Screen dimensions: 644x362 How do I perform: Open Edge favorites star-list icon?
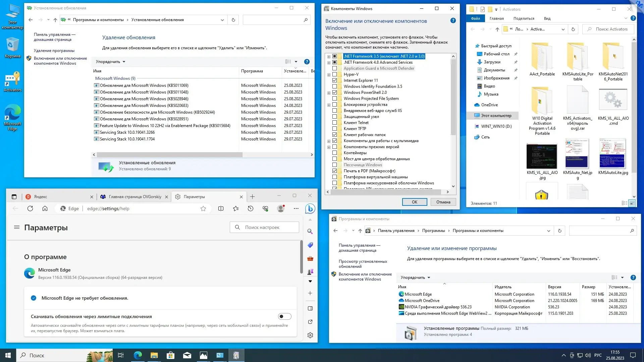[236, 208]
